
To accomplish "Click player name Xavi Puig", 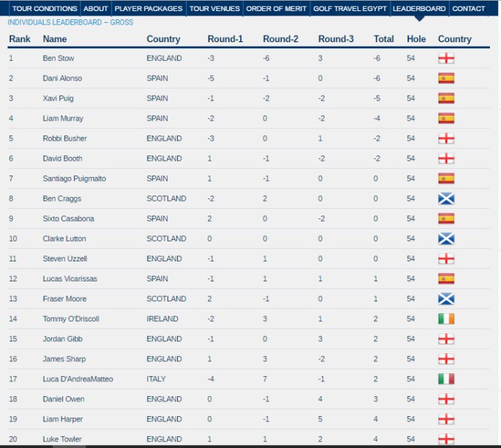I will click(x=58, y=98).
